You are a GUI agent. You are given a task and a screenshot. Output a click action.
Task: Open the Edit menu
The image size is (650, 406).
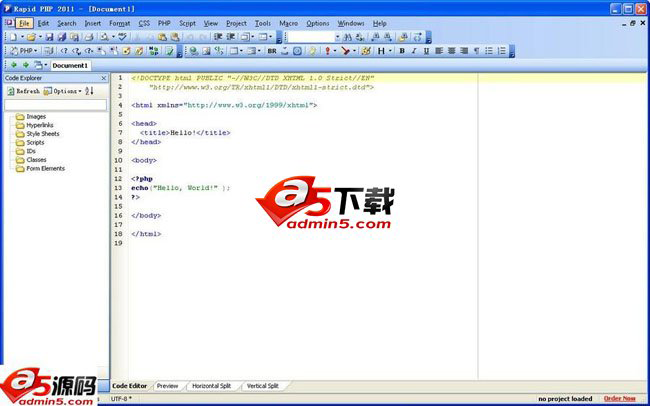[43, 24]
